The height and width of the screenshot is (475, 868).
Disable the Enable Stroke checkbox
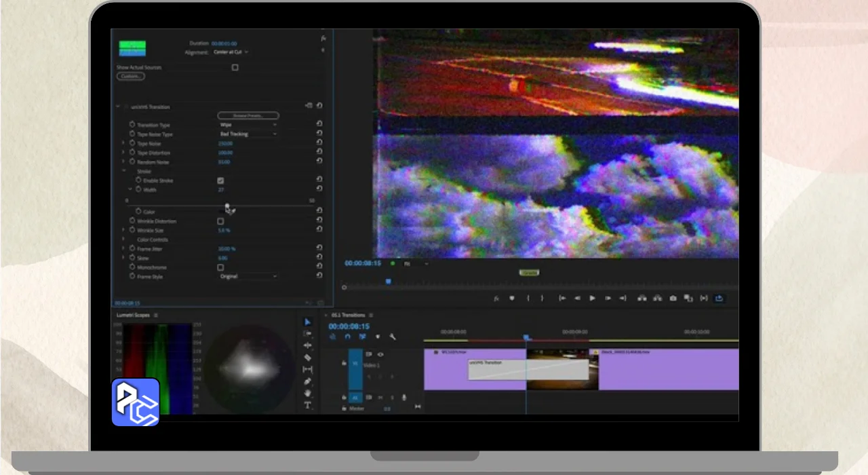click(220, 180)
